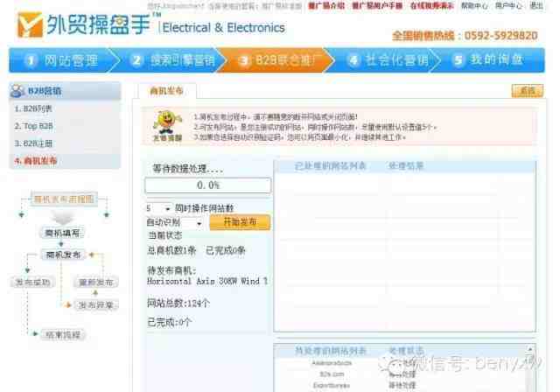This screenshot has width=560, height=392.
Task: Select the 商机发布 content tab
Action: 166,91
